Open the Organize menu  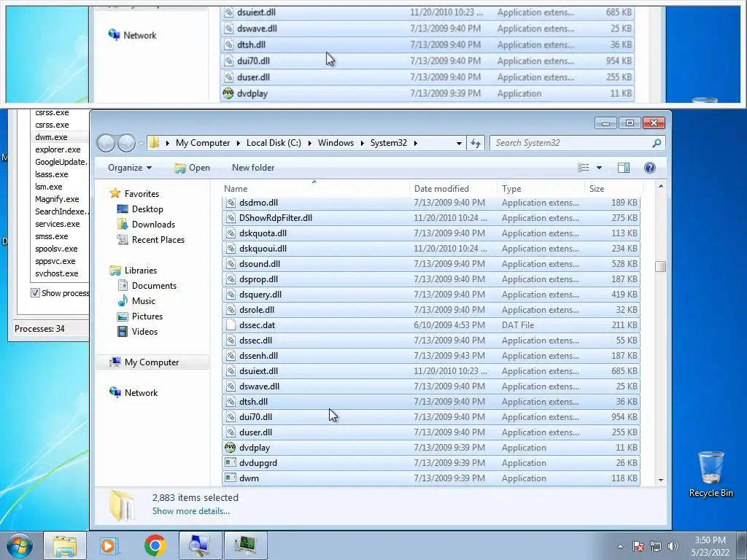point(130,168)
